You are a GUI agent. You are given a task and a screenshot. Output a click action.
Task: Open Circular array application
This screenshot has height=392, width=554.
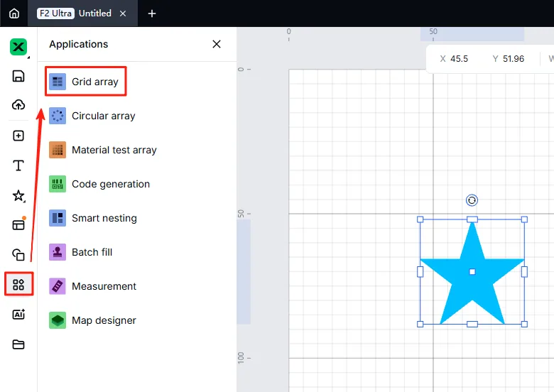[x=92, y=116]
